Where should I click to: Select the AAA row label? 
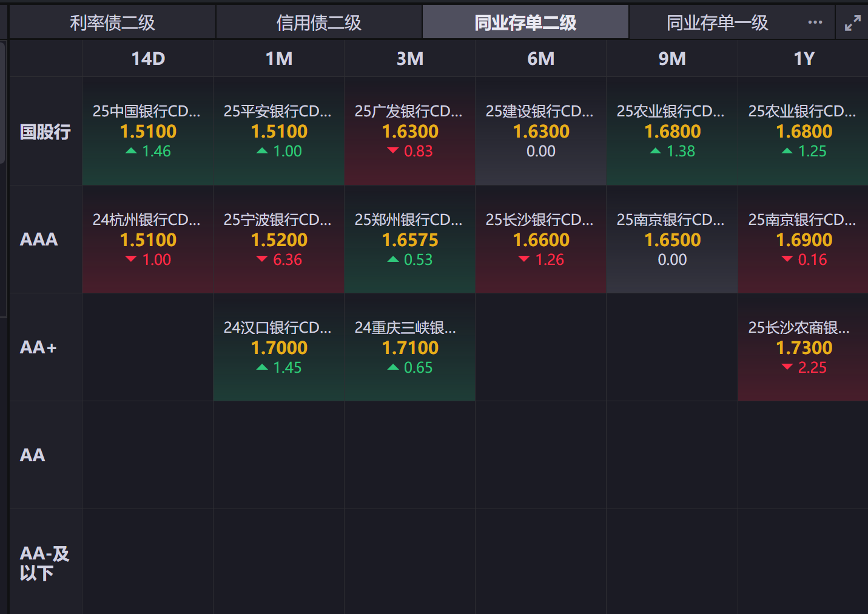click(x=39, y=239)
